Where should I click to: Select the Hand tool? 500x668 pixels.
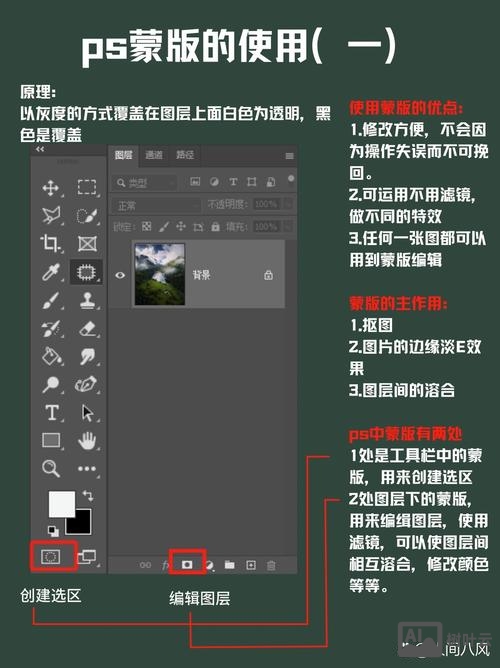pos(87,441)
